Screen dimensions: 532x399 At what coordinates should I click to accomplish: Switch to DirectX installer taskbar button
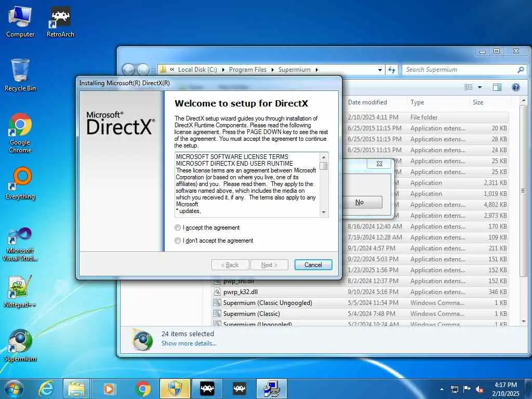click(272, 389)
